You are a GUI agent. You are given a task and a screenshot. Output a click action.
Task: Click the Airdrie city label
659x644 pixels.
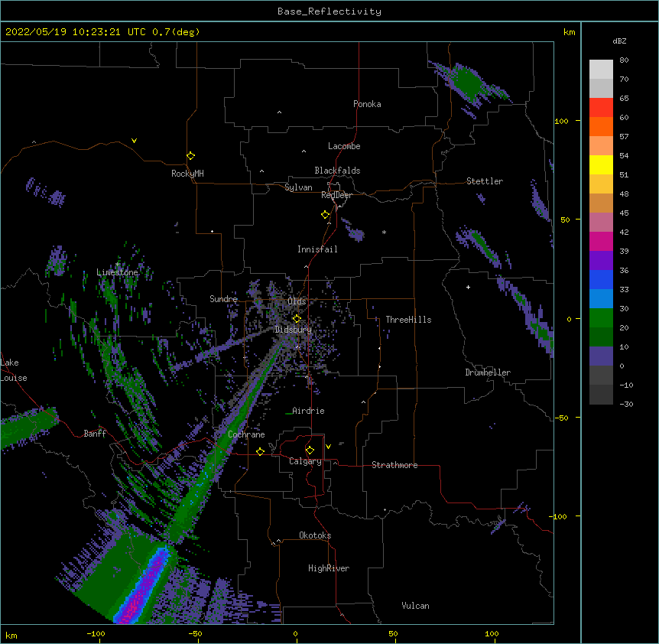tap(308, 411)
